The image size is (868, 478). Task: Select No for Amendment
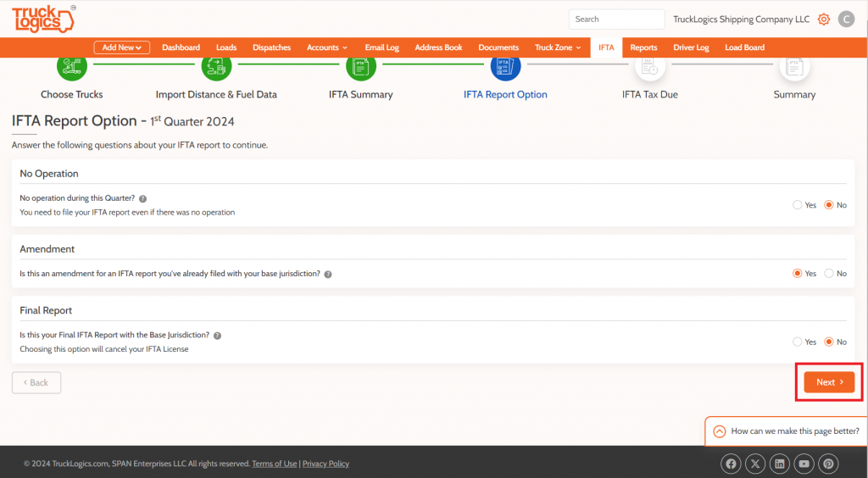pos(829,273)
